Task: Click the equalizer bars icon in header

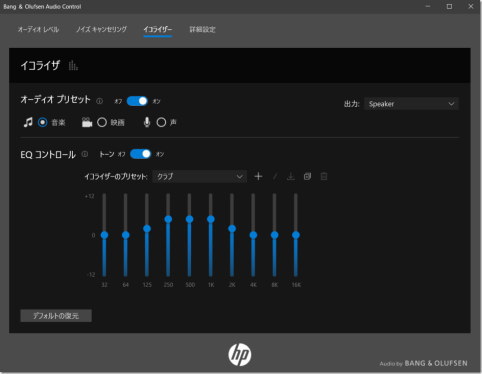Action: pyautogui.click(x=73, y=66)
